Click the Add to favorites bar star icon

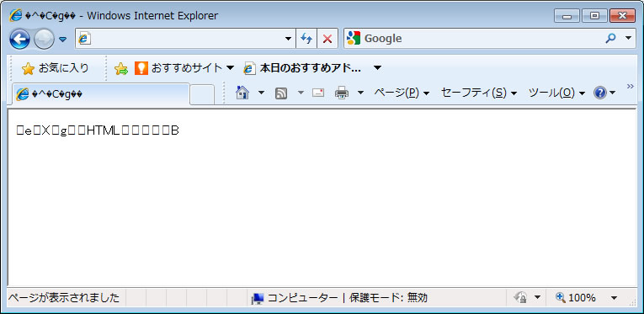click(121, 68)
